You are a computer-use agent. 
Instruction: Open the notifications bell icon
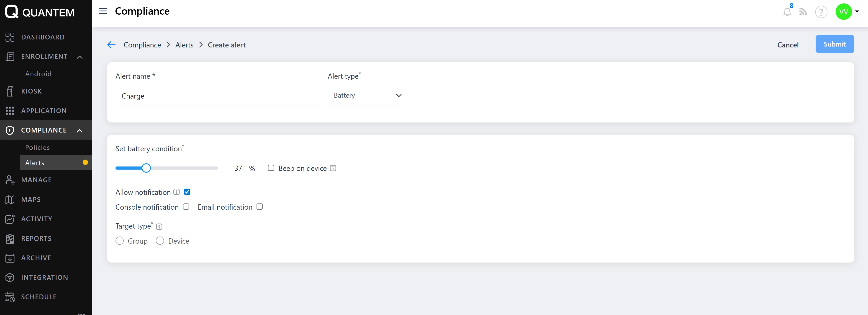tap(787, 12)
